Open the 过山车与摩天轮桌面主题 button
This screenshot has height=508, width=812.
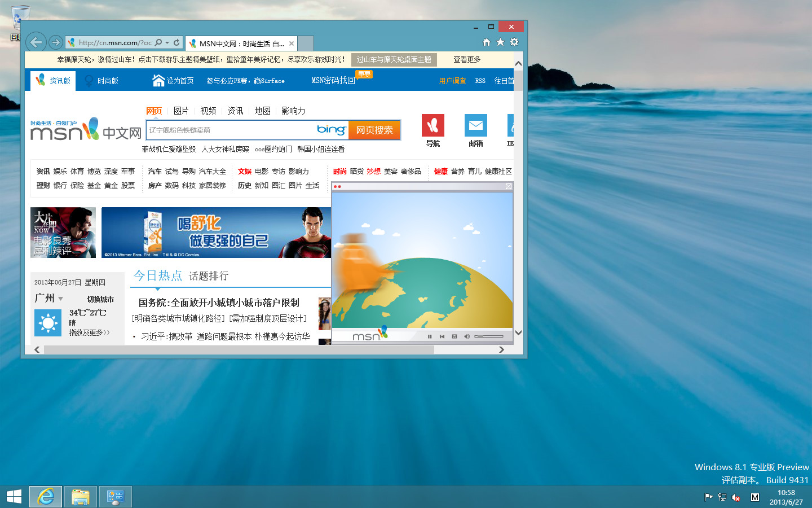point(394,59)
